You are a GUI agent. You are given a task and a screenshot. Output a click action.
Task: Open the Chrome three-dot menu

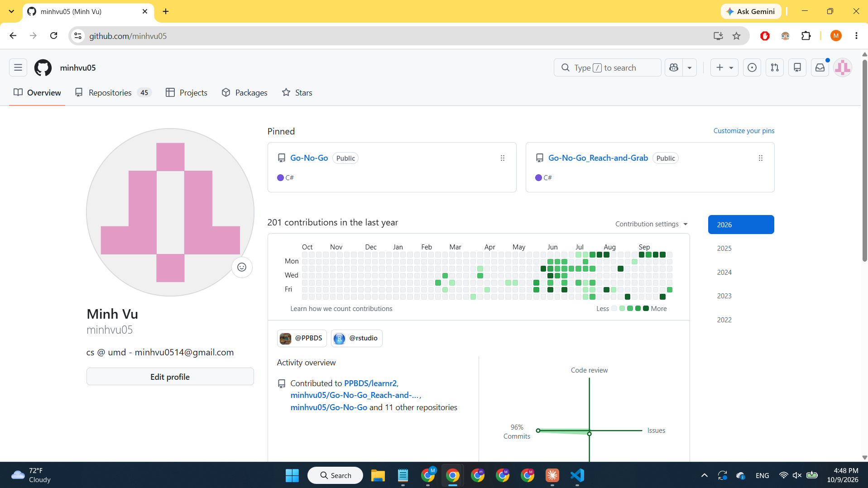pyautogui.click(x=856, y=36)
